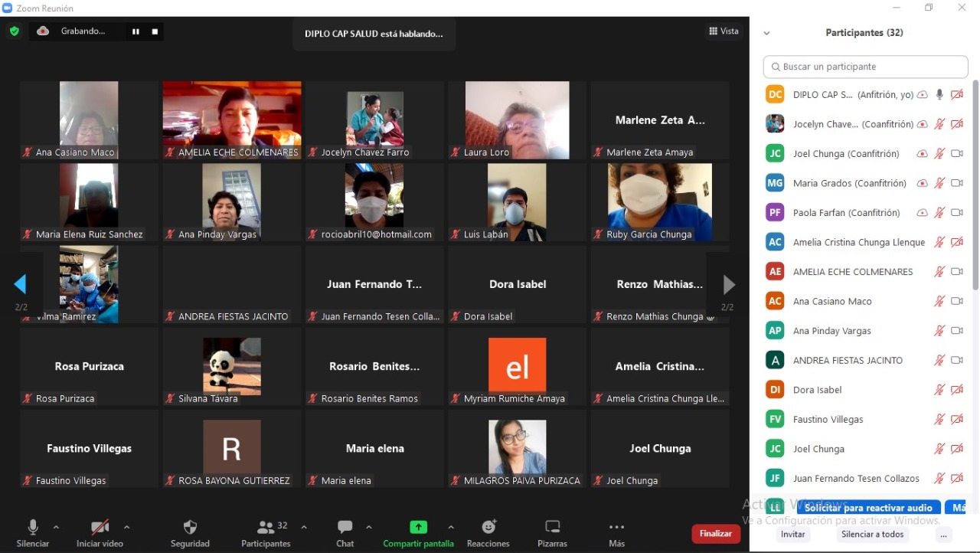
Task: Click muted mic icon for Jocelyn Chavez row
Action: click(x=939, y=124)
